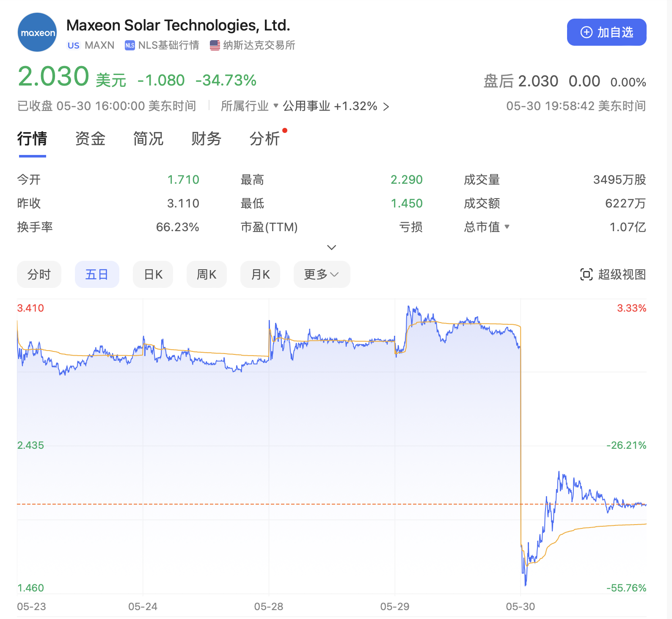Add stock to watchlist with 加自选
The width and height of the screenshot is (672, 619).
click(x=606, y=32)
